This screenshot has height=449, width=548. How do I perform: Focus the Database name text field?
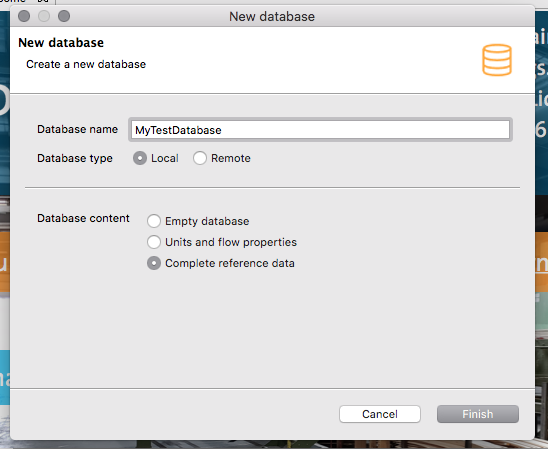(x=320, y=130)
